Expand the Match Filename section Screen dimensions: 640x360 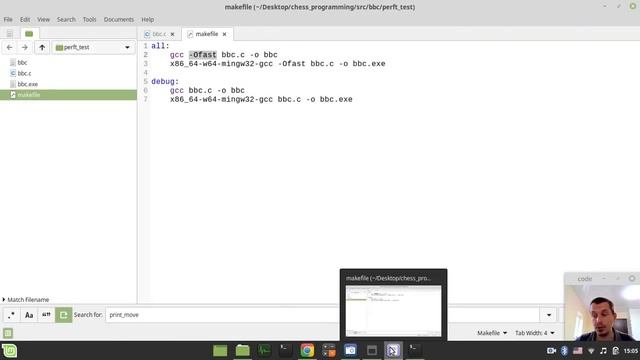(25, 300)
